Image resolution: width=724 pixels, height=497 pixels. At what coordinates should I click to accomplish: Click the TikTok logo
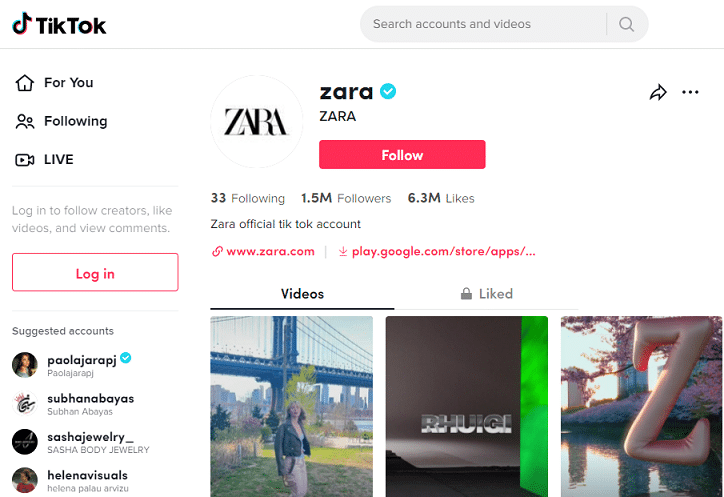(x=59, y=24)
